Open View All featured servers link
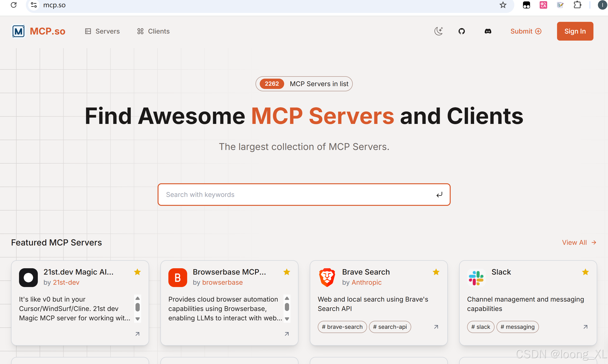 click(x=579, y=243)
